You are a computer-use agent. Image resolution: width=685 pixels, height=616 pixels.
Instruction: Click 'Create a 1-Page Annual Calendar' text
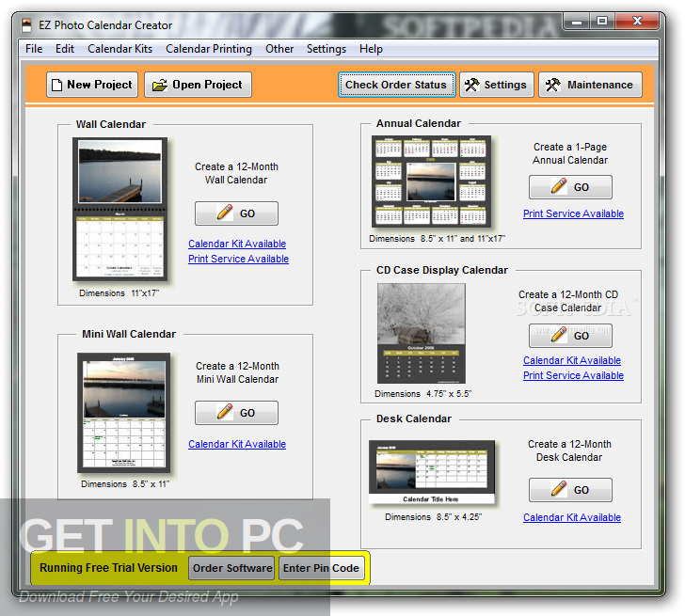pyautogui.click(x=570, y=153)
